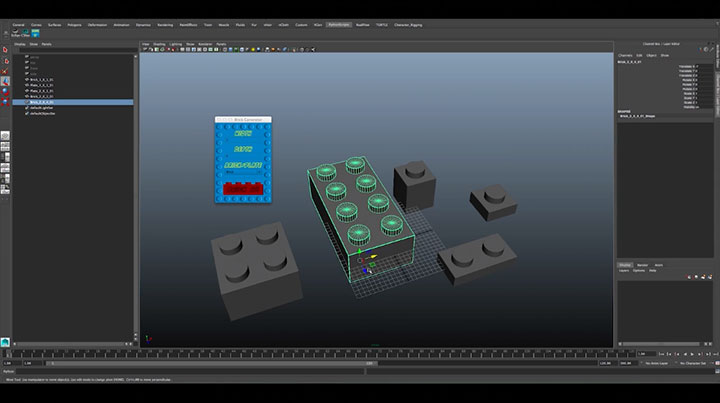This screenshot has height=403, width=720.
Task: Open the Rendering shelf tab
Action: click(x=165, y=25)
